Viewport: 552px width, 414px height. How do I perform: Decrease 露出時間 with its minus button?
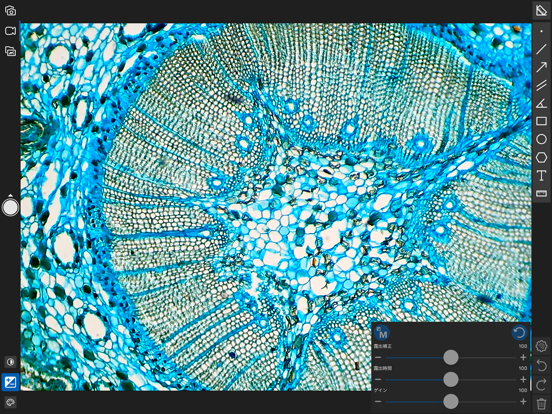click(x=378, y=380)
